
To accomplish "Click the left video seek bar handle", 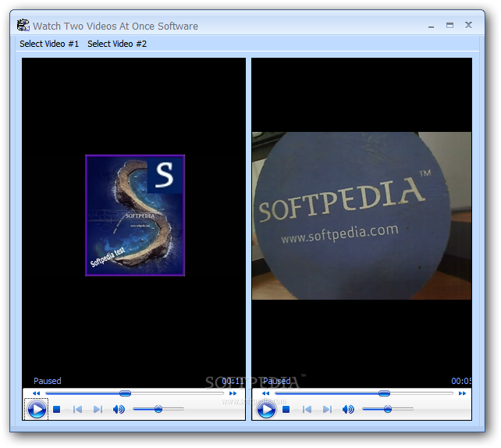I will pyautogui.click(x=125, y=393).
